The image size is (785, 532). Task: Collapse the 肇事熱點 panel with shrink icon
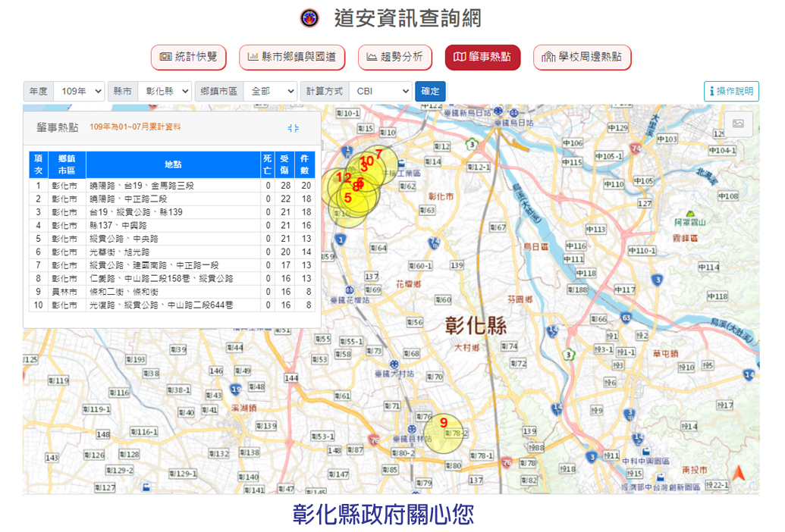click(x=294, y=128)
